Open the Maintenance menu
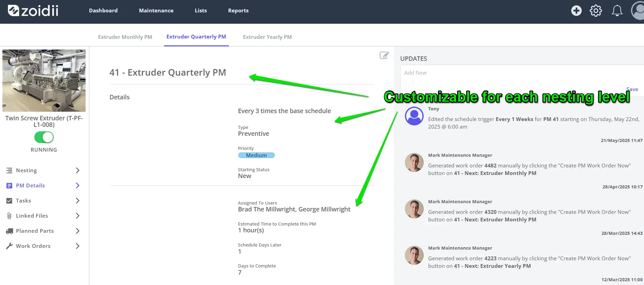The width and height of the screenshot is (644, 285). tap(156, 11)
